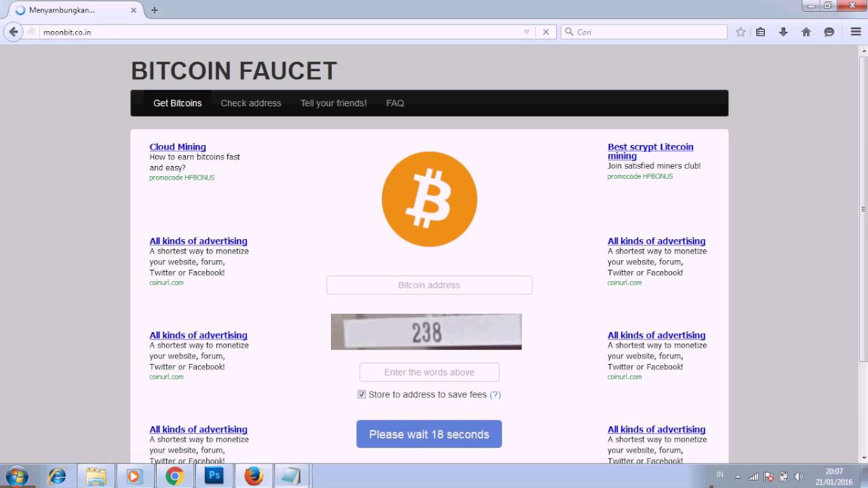Open Best scrypt Litecoin mining link
The height and width of the screenshot is (488, 868).
(650, 151)
